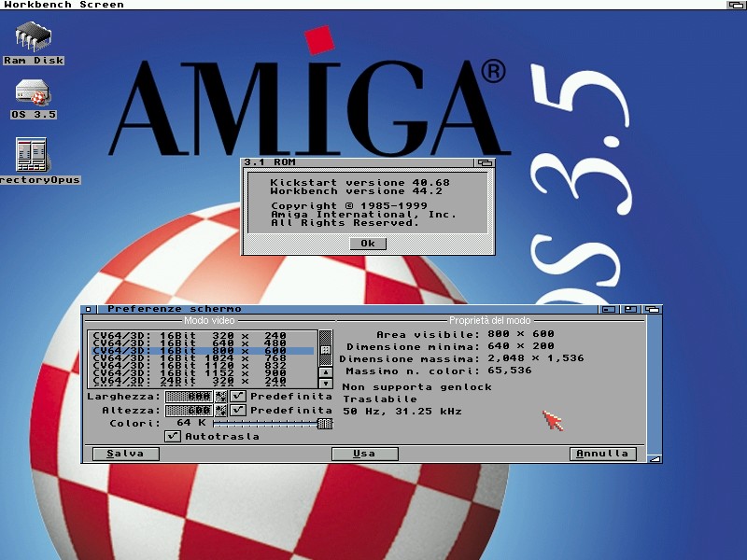Click the depth gadget on the 3.1 ROM window
The image size is (747, 560).
(484, 162)
